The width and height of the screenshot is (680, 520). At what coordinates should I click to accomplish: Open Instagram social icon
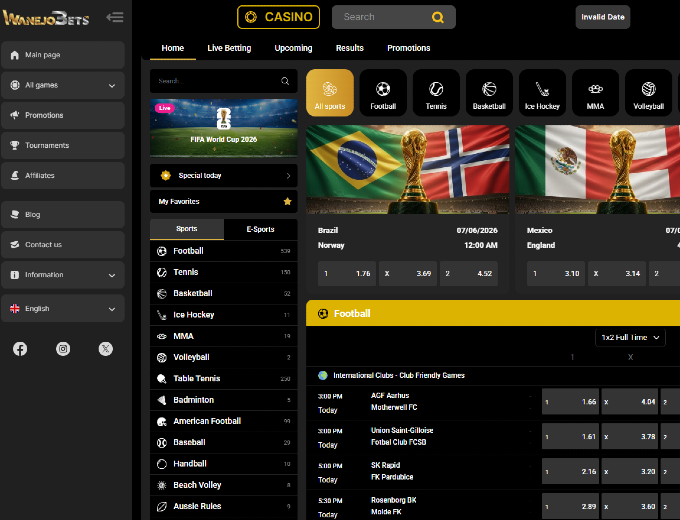click(63, 349)
